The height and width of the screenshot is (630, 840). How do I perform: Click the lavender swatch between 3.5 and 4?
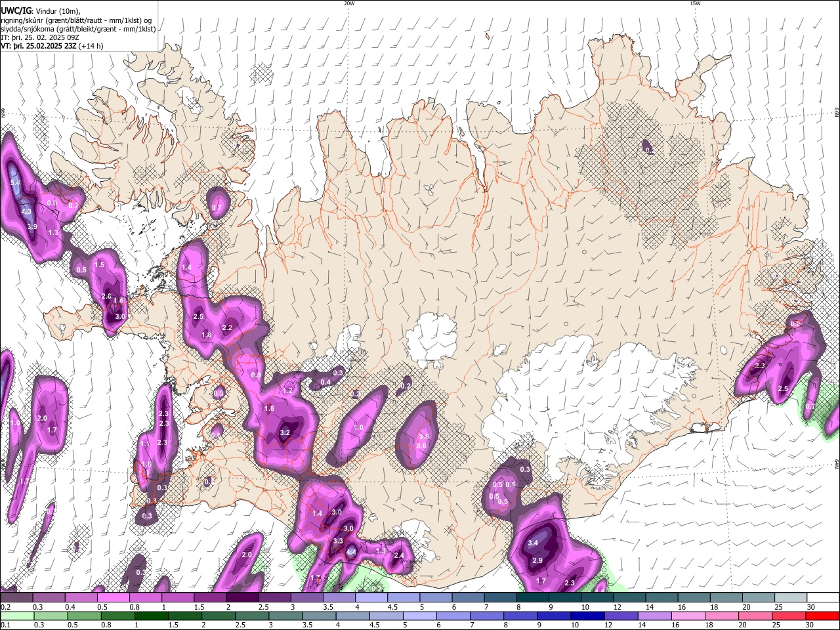(x=339, y=597)
